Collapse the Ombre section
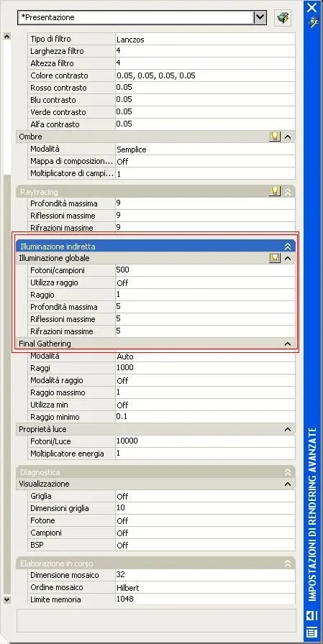This screenshot has width=323, height=644. 288,137
